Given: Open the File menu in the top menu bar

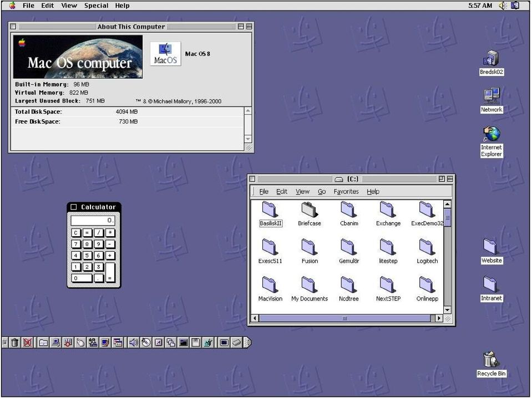Looking at the screenshot, I should (x=28, y=6).
